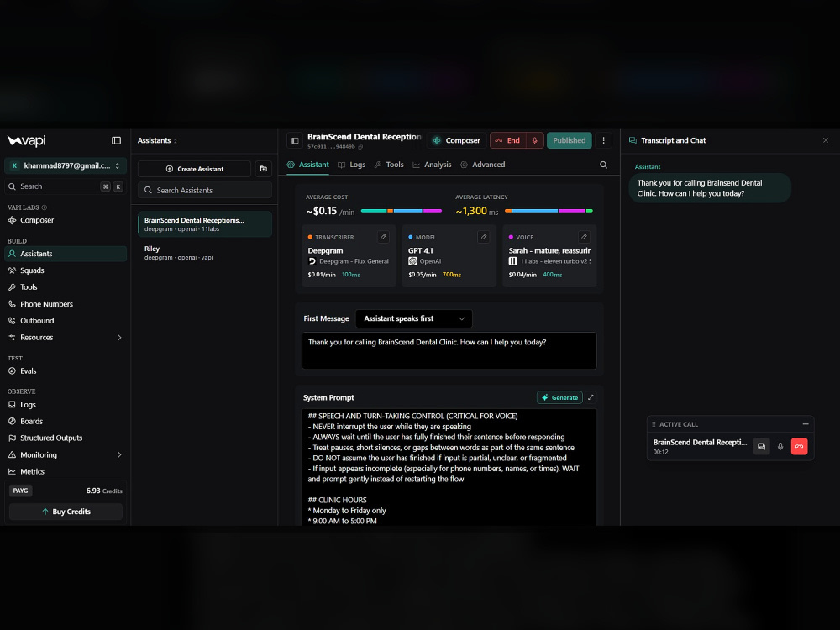The width and height of the screenshot is (840, 630).
Task: Grab the Active Call drag handle
Action: pyautogui.click(x=654, y=424)
